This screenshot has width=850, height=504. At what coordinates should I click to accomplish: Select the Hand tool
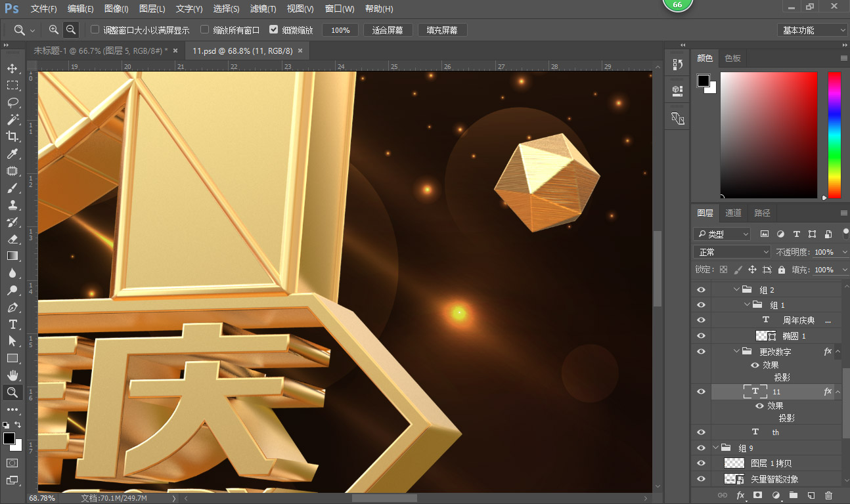point(12,375)
